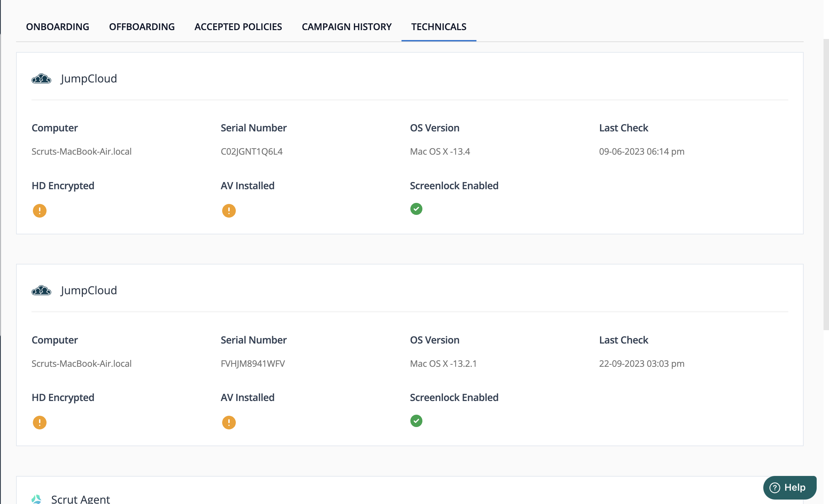This screenshot has width=829, height=504.
Task: Click the JumpCloud logo on first card
Action: (41, 79)
